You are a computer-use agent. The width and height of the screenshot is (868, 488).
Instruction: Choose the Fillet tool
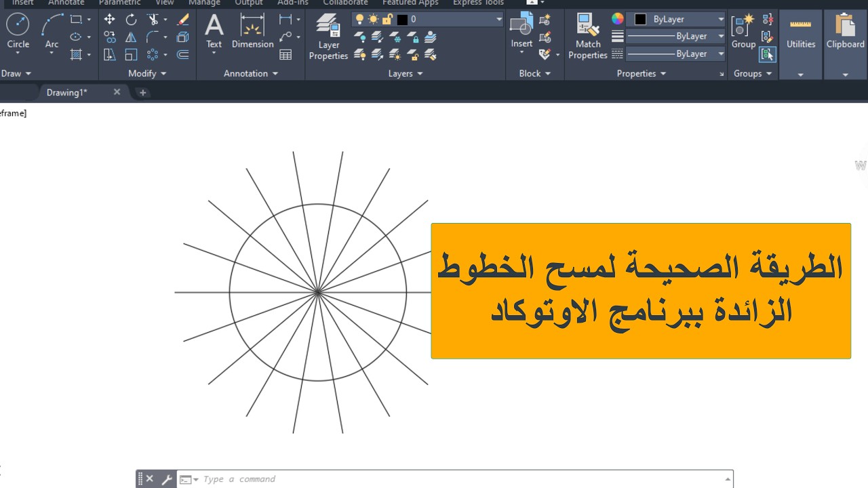153,37
